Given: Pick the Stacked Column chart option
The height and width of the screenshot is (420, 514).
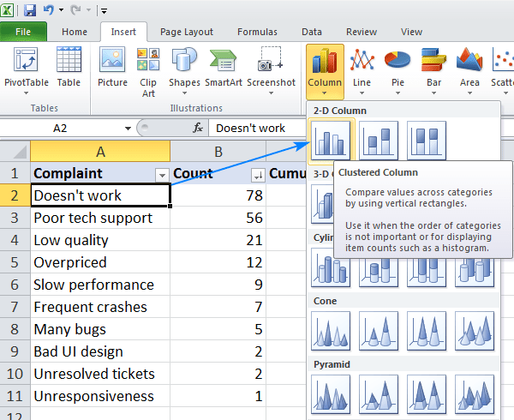Looking at the screenshot, I should pyautogui.click(x=379, y=141).
